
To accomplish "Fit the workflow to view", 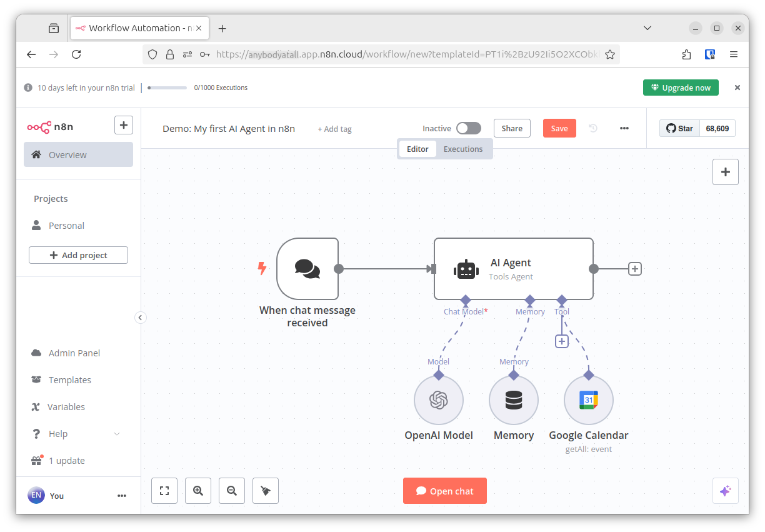I will point(164,491).
